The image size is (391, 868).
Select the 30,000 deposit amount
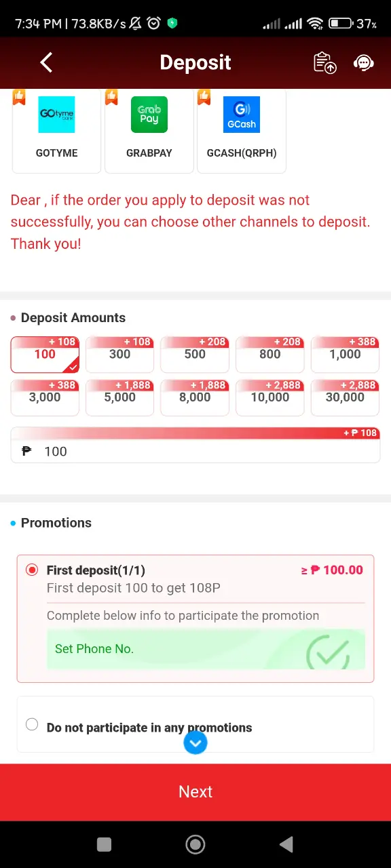[x=345, y=397]
